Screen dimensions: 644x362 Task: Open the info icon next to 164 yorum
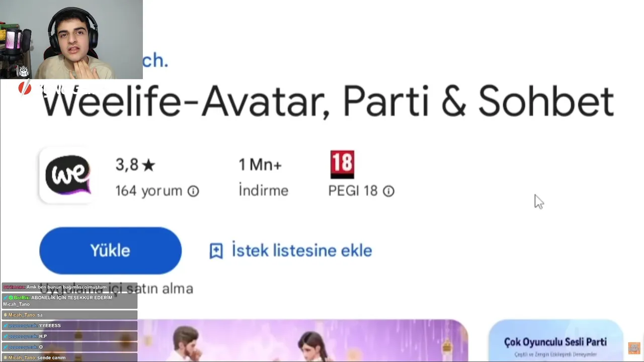(193, 191)
